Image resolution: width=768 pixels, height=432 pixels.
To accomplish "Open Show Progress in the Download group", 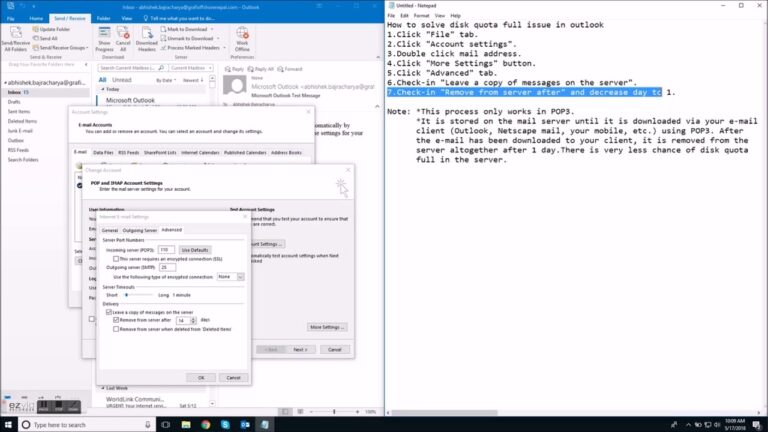I will tap(104, 39).
